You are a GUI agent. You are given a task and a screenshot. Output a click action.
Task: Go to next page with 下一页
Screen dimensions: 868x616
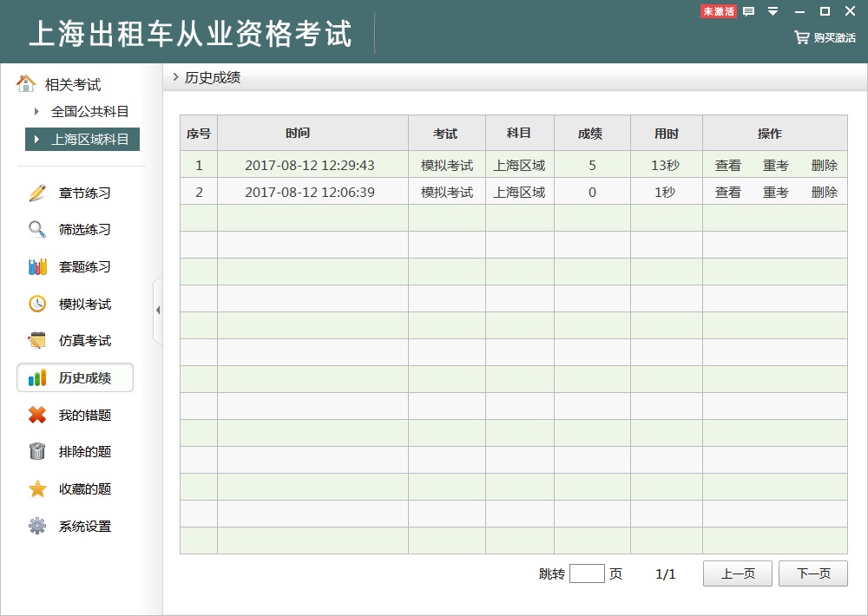coord(812,573)
